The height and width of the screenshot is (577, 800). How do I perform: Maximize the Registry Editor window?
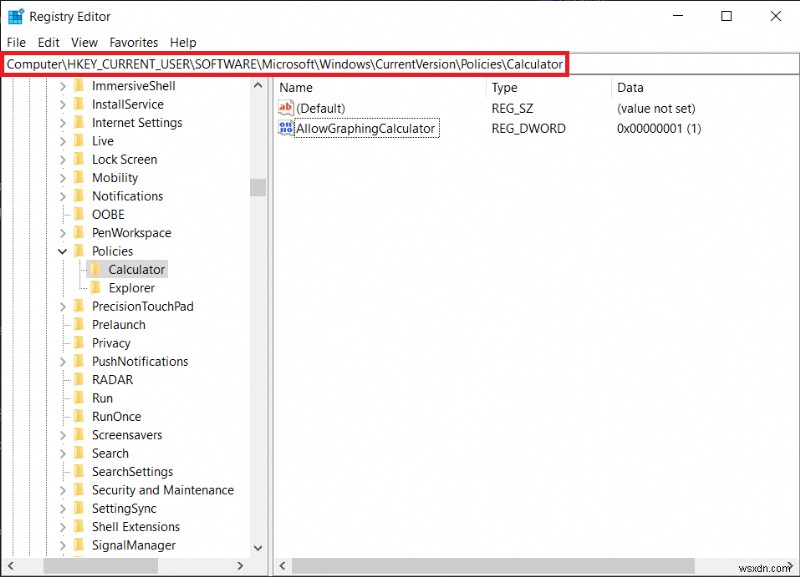(x=726, y=16)
